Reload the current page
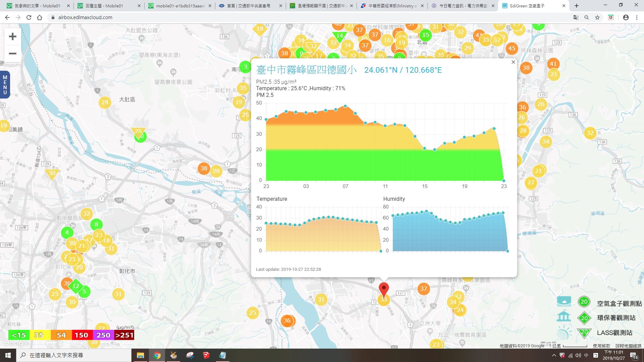Image resolution: width=644 pixels, height=362 pixels. point(29,17)
